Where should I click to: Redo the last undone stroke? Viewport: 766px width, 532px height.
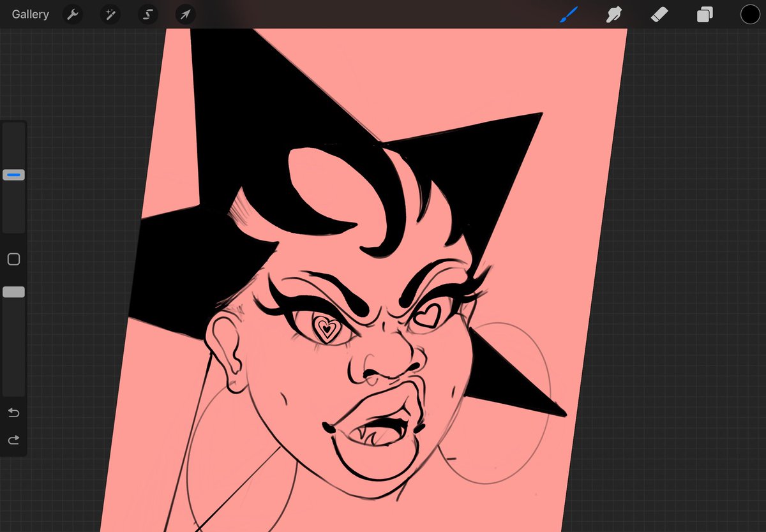(13, 440)
